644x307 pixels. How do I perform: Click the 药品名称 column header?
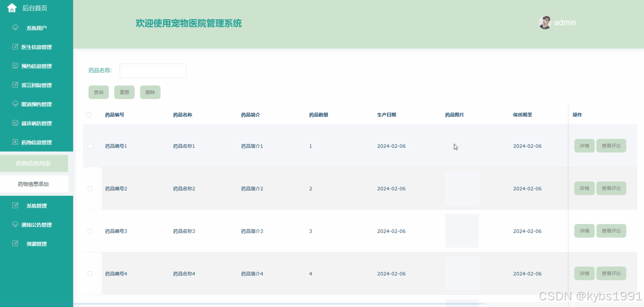click(183, 115)
